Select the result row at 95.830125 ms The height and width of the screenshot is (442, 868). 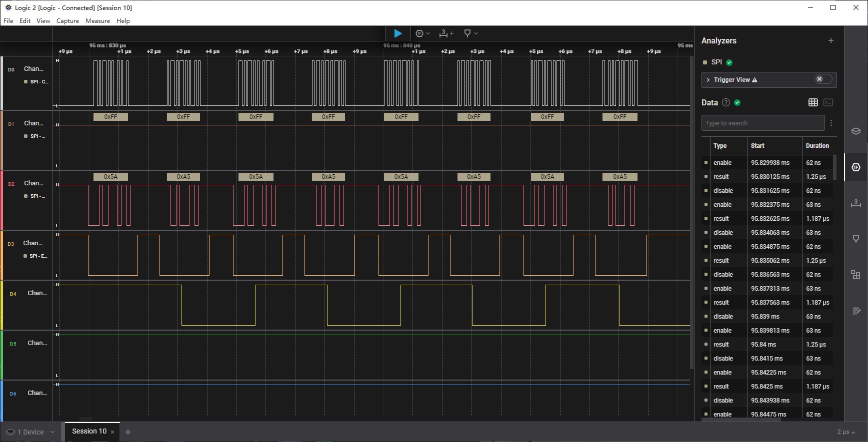767,177
